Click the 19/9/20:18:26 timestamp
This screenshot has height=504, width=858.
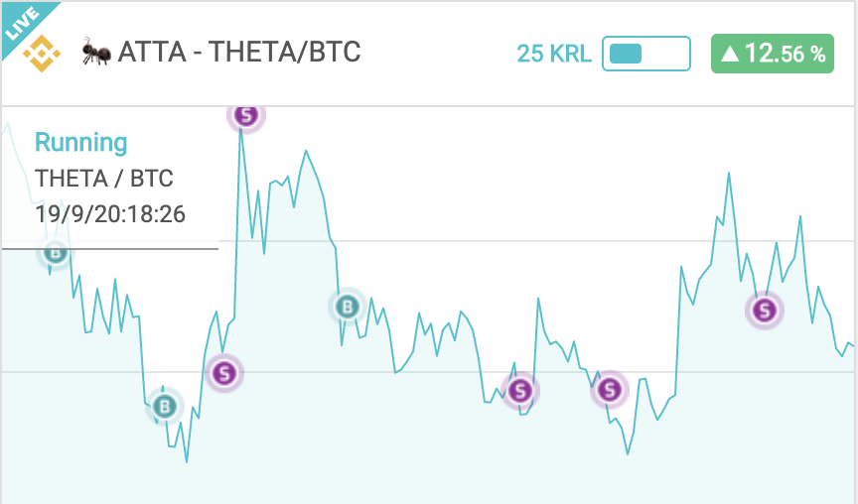(x=110, y=213)
